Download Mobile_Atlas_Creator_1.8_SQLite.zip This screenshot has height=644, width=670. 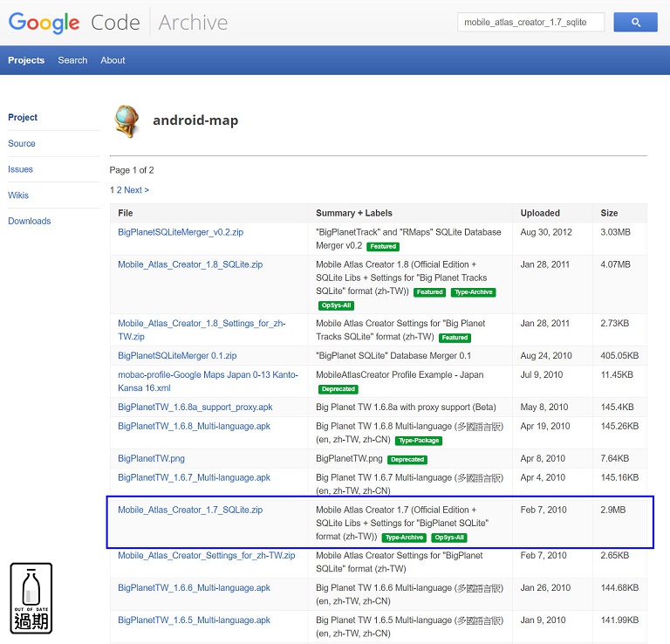point(190,264)
